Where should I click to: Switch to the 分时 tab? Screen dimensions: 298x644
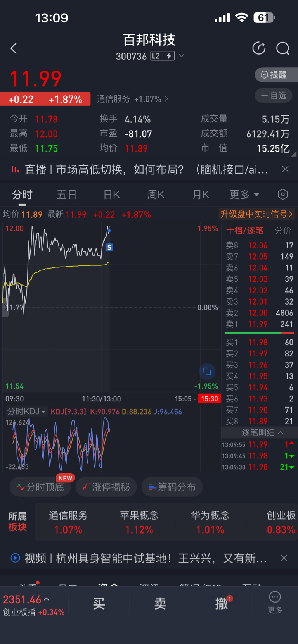22,195
